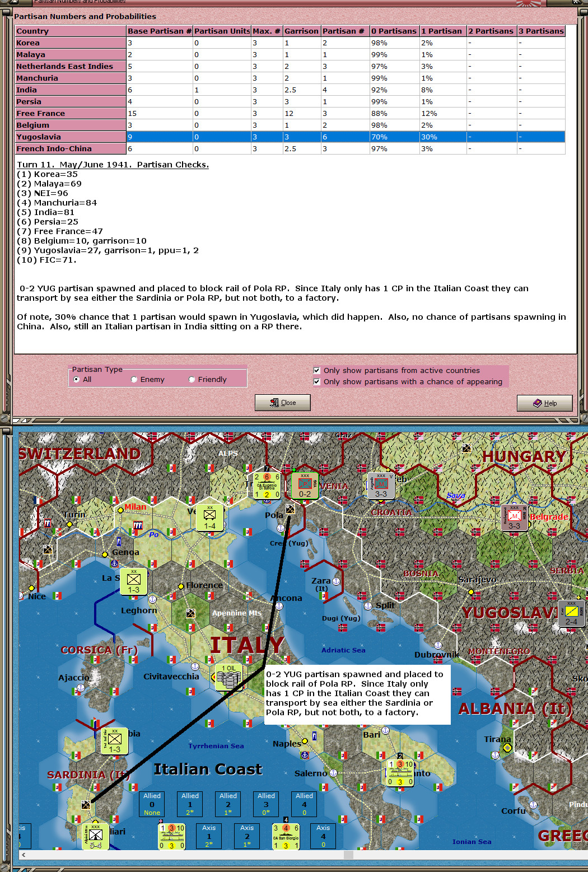
Task: Select the All partisan type radio button
Action: pos(76,379)
